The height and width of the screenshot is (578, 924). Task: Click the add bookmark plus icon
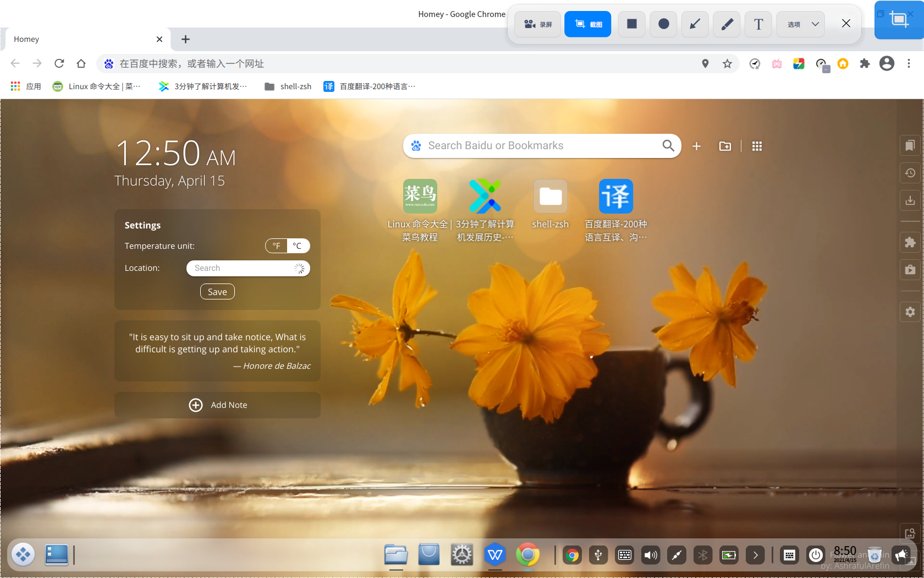[696, 146]
